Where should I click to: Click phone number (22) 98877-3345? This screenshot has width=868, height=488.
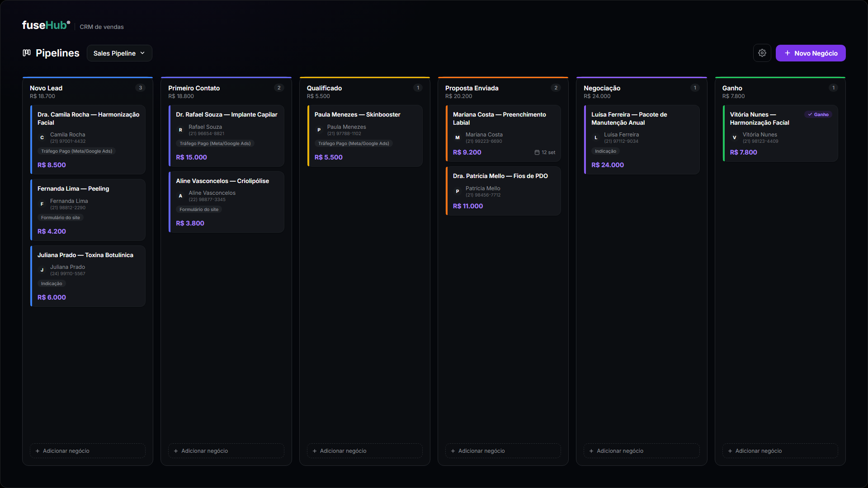207,200
